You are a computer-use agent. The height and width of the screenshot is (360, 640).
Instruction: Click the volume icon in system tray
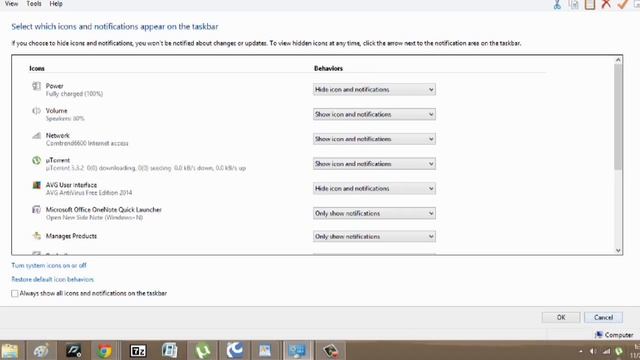[593, 351]
